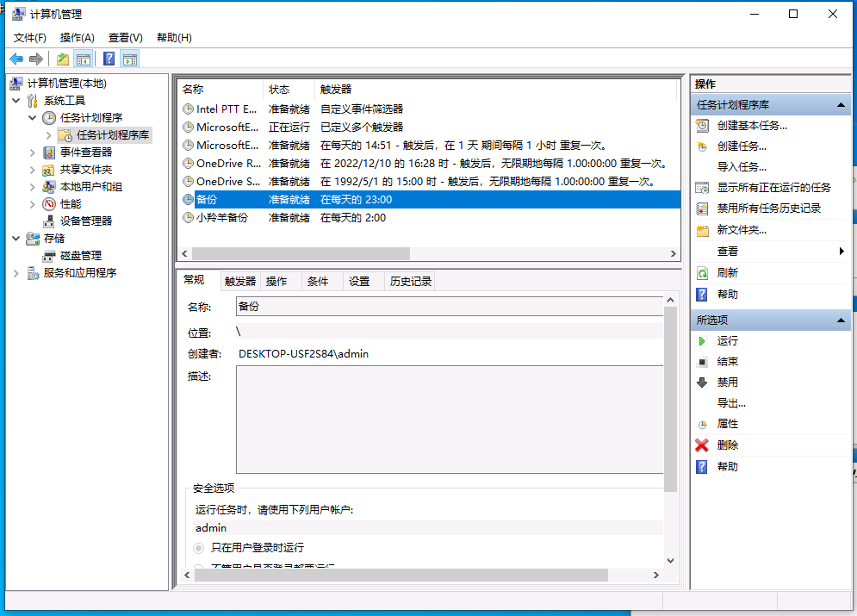Select the 小羚羊备份 task row
This screenshot has height=616, width=857.
click(x=221, y=218)
